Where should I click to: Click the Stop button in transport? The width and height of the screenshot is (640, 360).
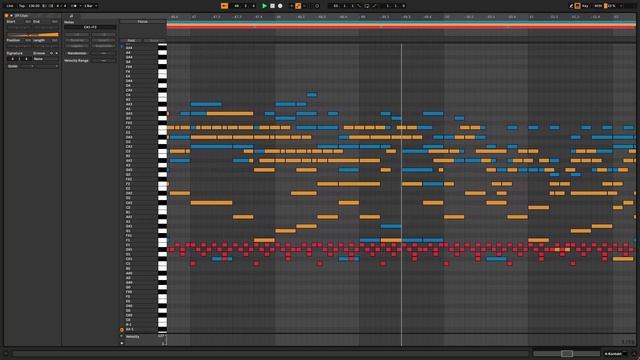272,6
